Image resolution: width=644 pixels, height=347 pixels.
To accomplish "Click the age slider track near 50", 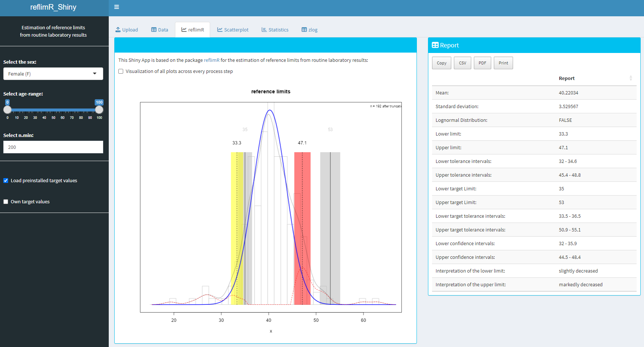I will coord(53,110).
